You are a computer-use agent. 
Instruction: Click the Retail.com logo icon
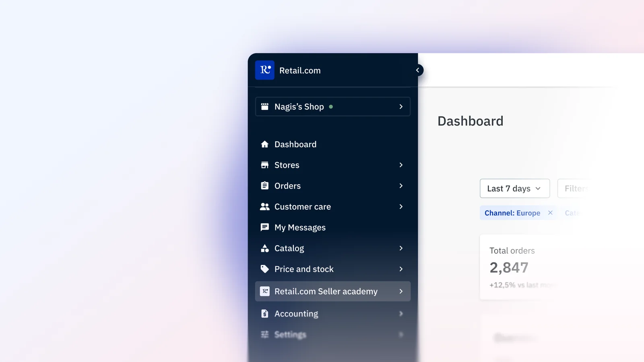[265, 70]
